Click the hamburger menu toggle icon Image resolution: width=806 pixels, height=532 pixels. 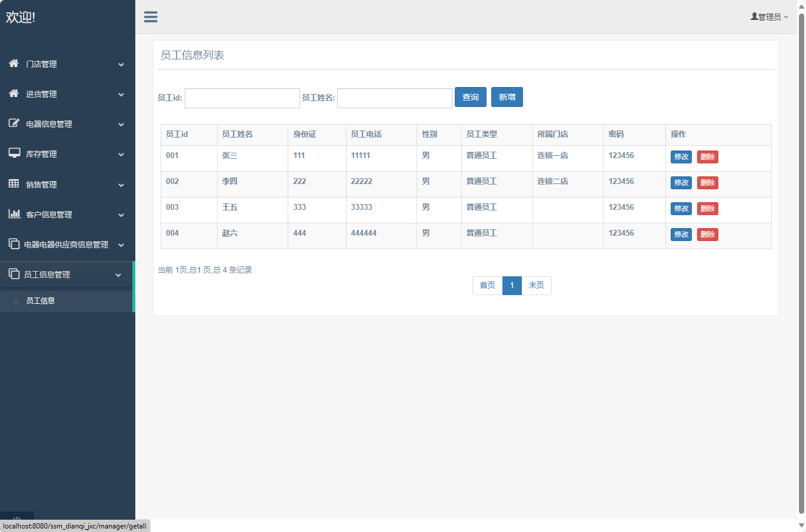(x=151, y=17)
